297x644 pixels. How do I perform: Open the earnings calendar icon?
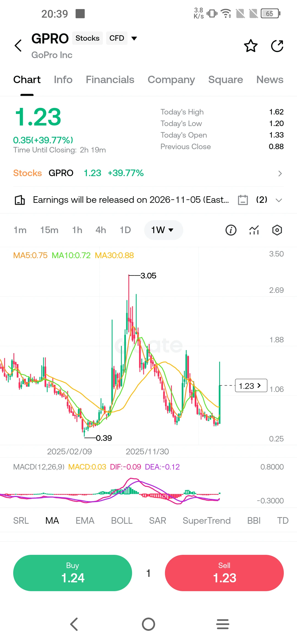coord(243,200)
